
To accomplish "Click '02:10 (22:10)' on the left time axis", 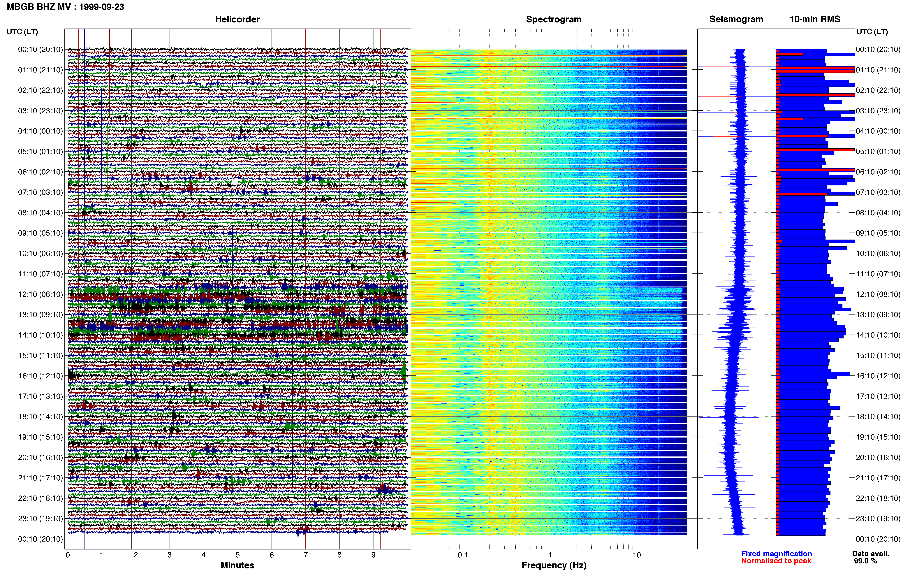I will coord(41,90).
